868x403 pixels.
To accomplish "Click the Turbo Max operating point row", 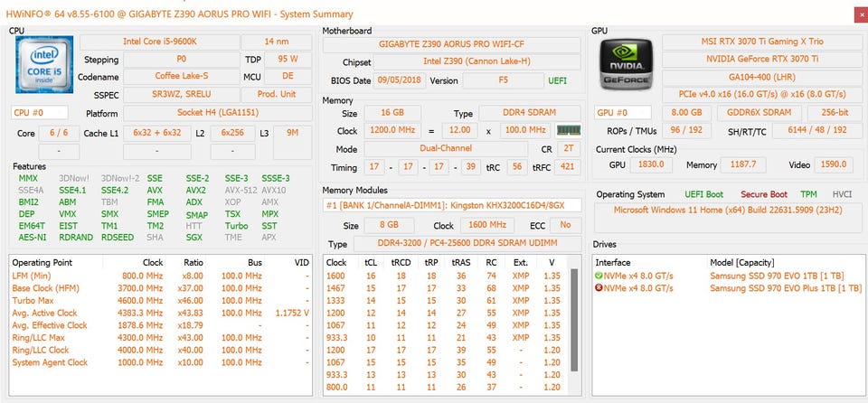I will pyautogui.click(x=161, y=301).
